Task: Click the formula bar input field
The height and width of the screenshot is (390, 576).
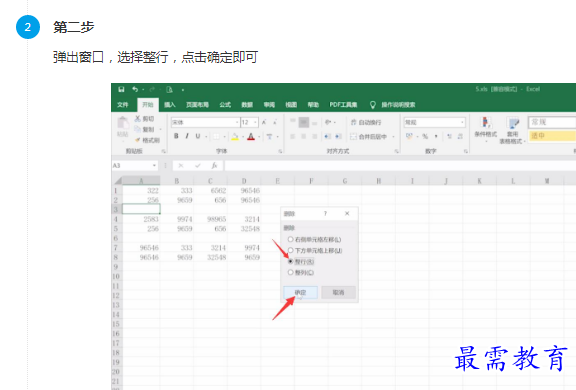Action: tap(400, 166)
